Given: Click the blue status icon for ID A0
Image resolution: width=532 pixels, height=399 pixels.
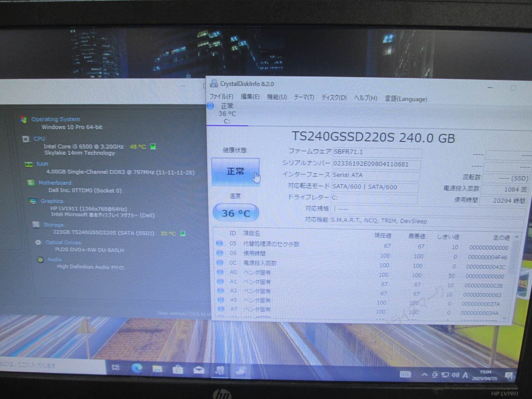Looking at the screenshot, I should 220,272.
